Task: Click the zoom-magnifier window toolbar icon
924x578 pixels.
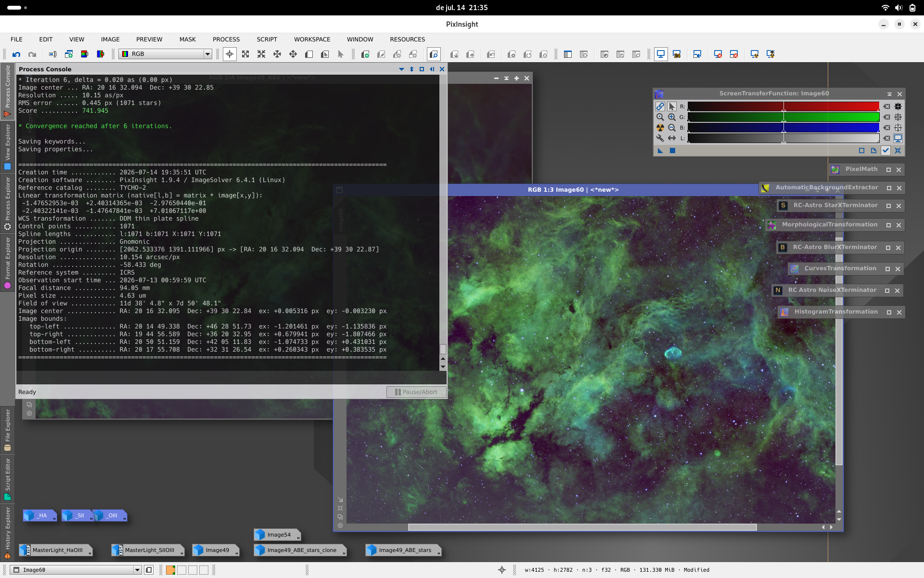Action: click(x=434, y=54)
